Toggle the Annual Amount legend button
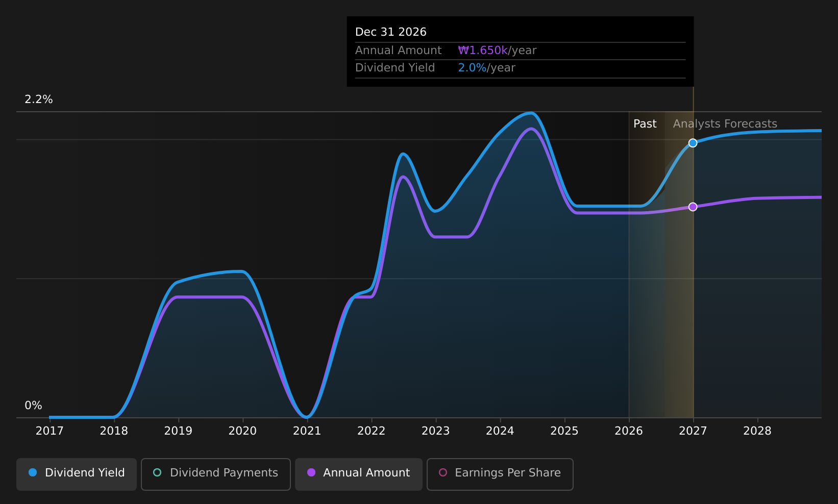 click(359, 474)
